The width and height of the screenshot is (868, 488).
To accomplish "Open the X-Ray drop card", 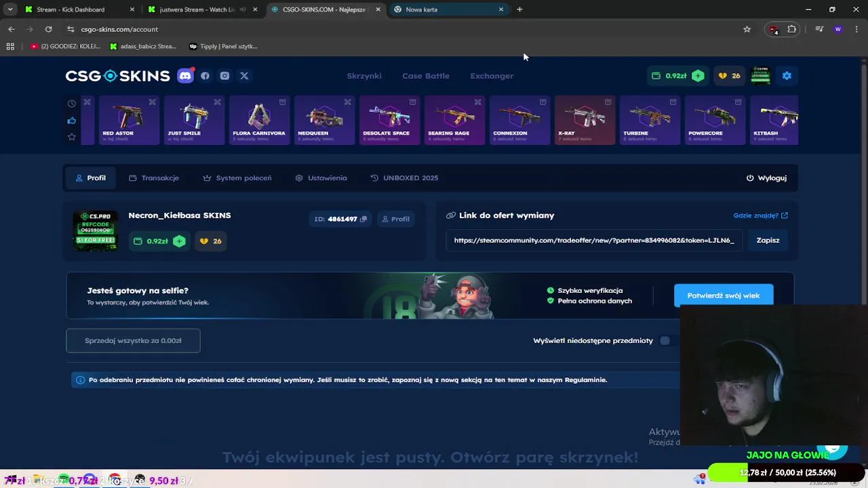I will tap(585, 120).
